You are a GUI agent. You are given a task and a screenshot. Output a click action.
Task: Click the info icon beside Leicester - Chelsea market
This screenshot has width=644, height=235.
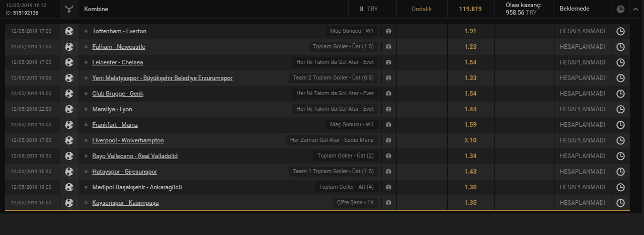tap(388, 62)
